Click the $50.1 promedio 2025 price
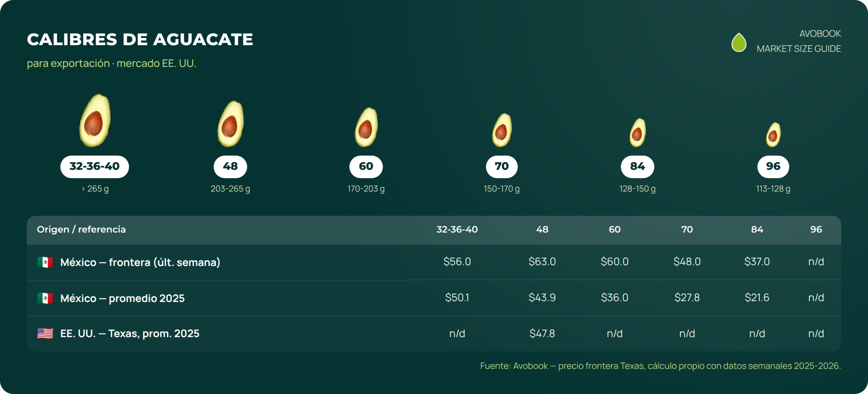 click(x=457, y=297)
